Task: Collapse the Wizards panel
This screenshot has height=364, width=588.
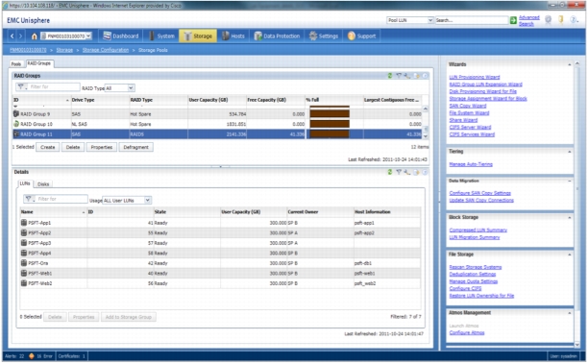Action: pyautogui.click(x=569, y=65)
